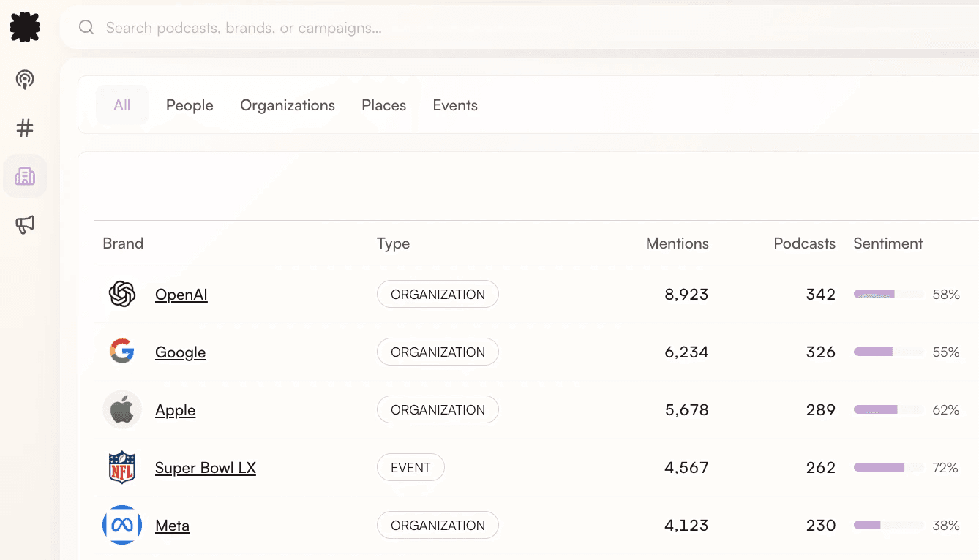Open the podcasts sidebar icon

[25, 80]
